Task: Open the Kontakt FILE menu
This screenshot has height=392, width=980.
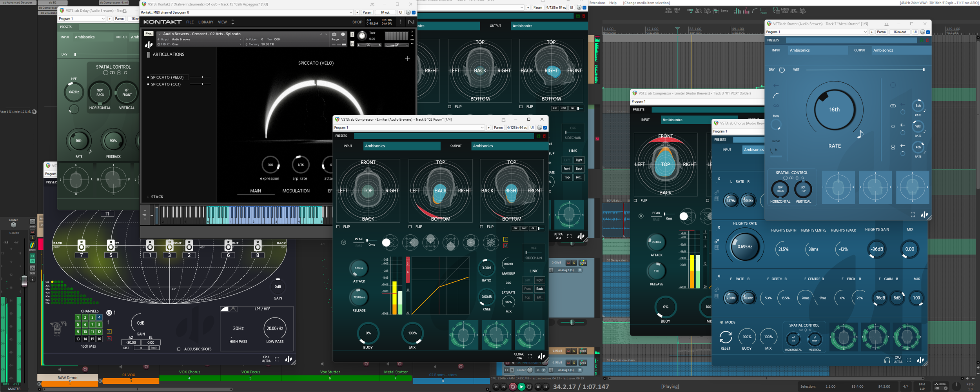Action: [x=190, y=22]
